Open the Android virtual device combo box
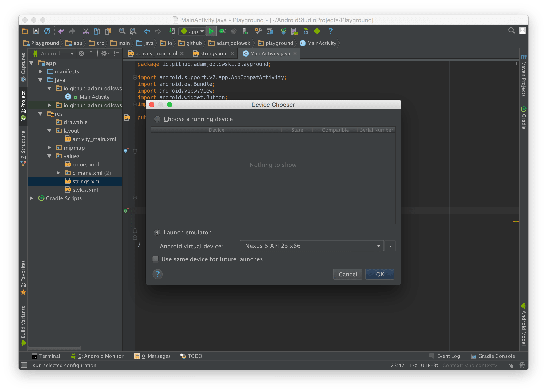547x392 pixels. pyautogui.click(x=312, y=246)
